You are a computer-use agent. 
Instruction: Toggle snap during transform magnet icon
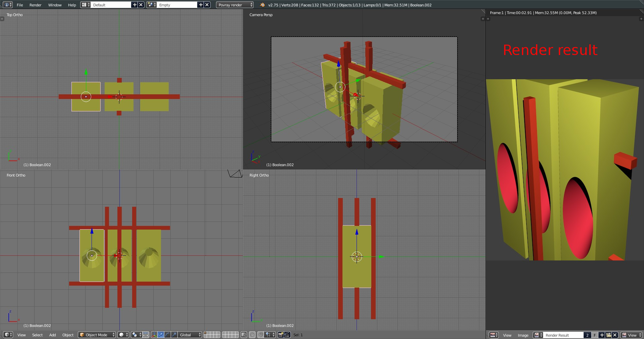[260, 335]
